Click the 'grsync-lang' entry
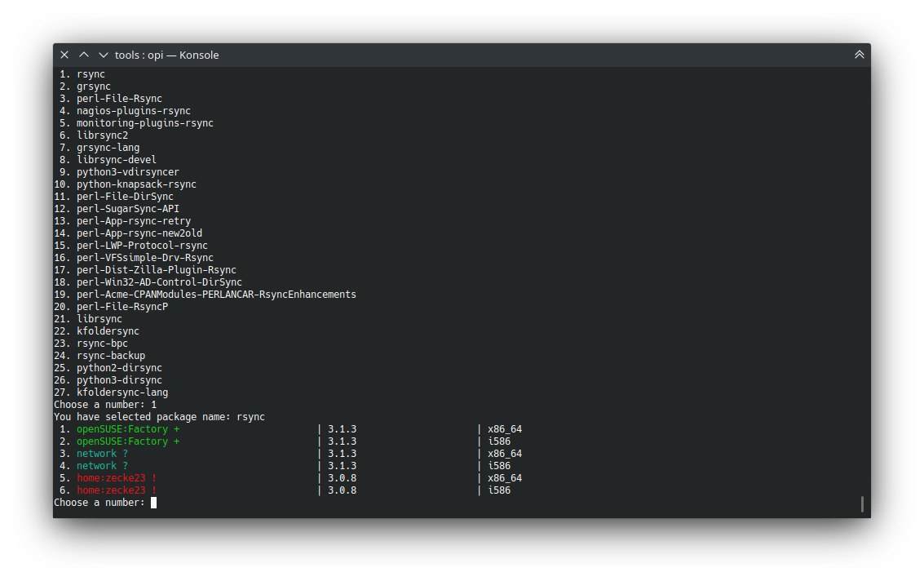This screenshot has height=581, width=924. point(108,148)
